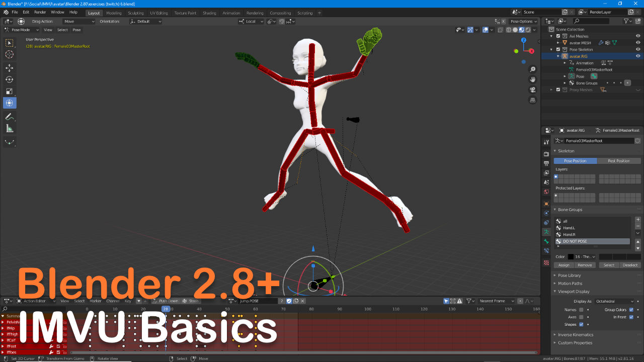Hide Pose Skeleton collection eye icon

tap(638, 49)
